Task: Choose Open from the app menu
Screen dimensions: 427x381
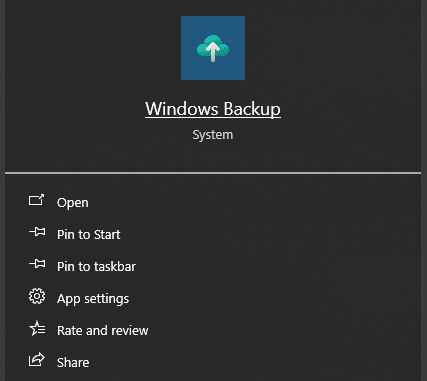Action: click(73, 202)
